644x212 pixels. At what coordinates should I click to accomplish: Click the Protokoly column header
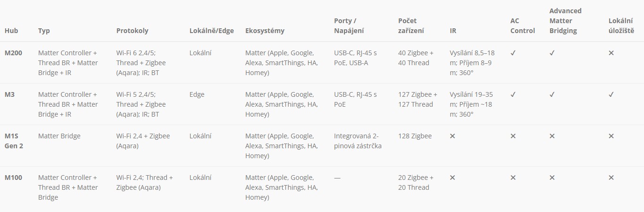(132, 31)
